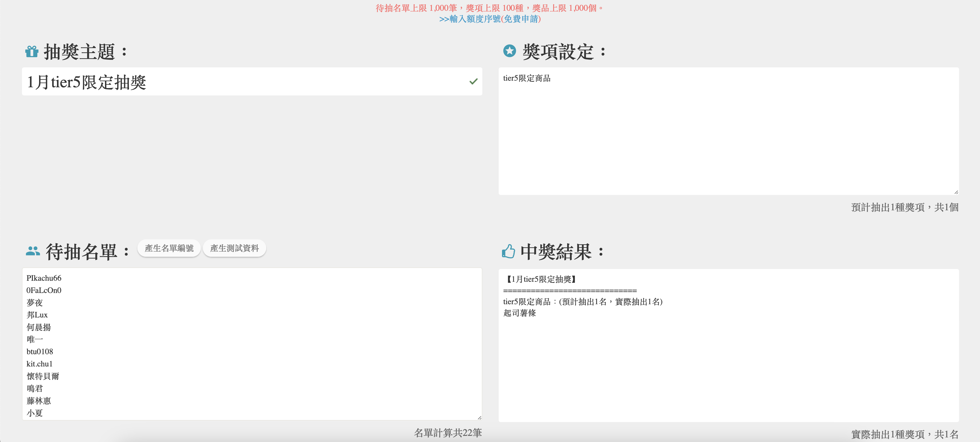Click the winner name 起司薯條 in results
This screenshot has width=980, height=442.
(519, 313)
